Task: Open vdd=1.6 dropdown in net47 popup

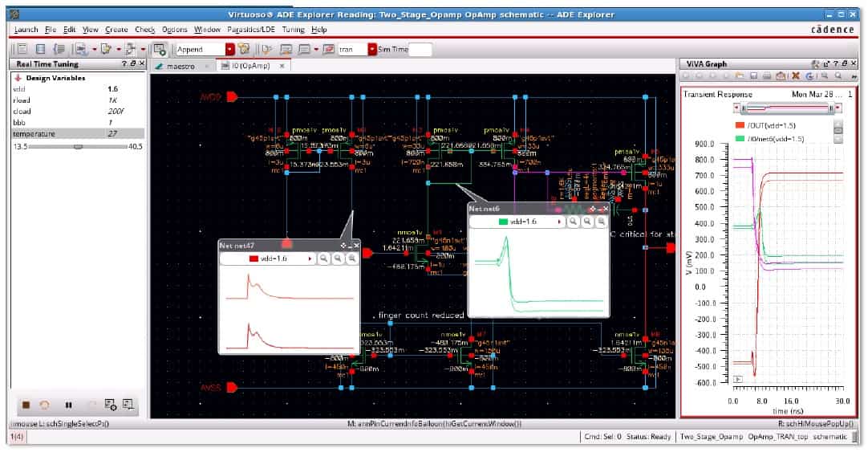Action: pyautogui.click(x=310, y=259)
